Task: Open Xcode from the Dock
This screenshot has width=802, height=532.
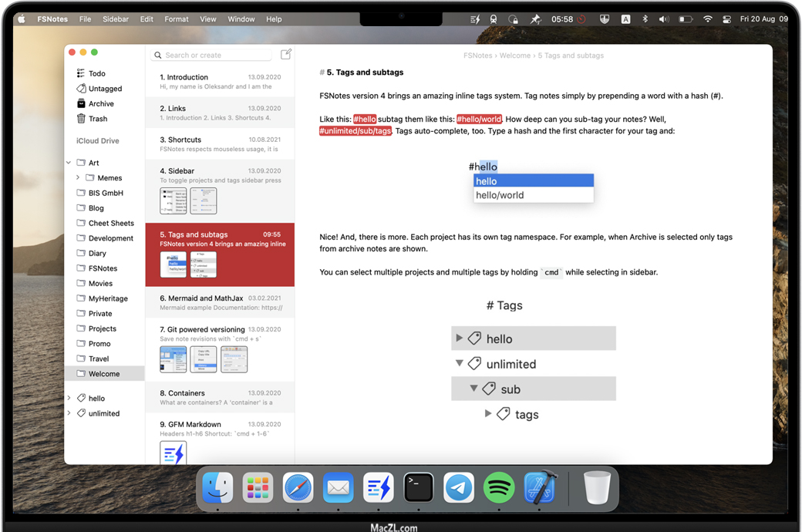Action: [x=540, y=487]
